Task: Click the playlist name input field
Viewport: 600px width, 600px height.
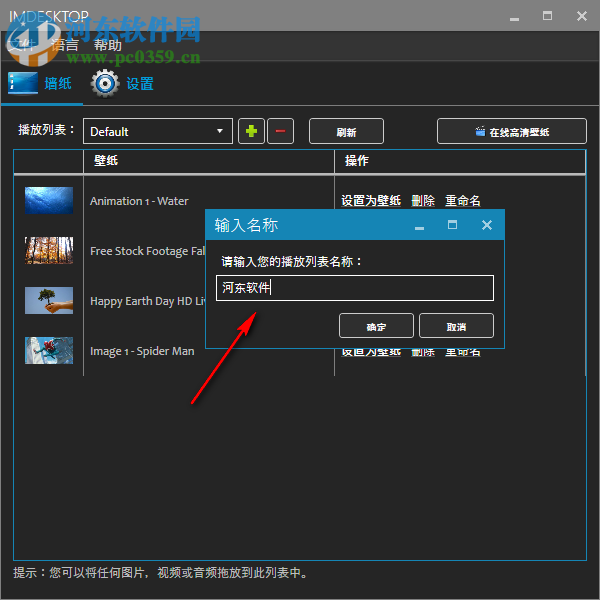Action: [355, 288]
